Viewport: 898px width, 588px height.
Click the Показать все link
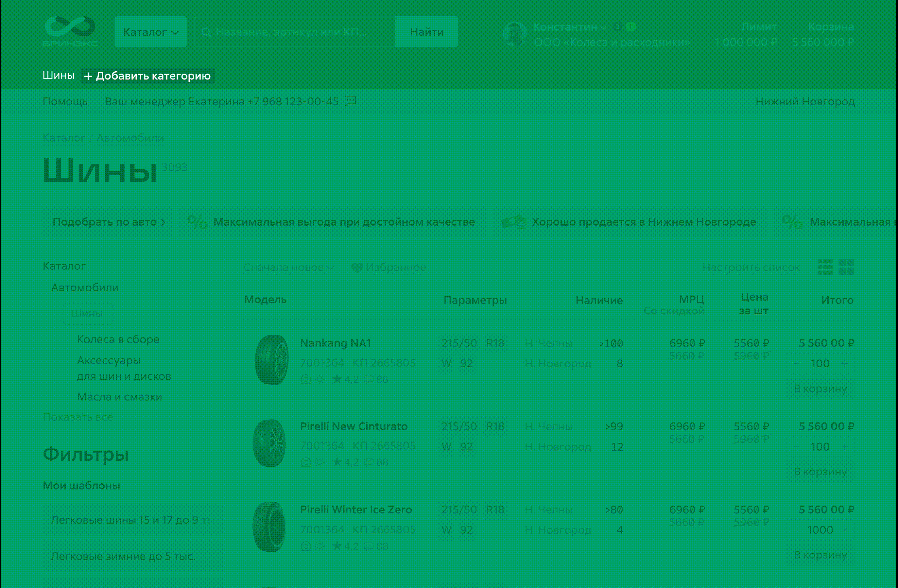tap(78, 417)
